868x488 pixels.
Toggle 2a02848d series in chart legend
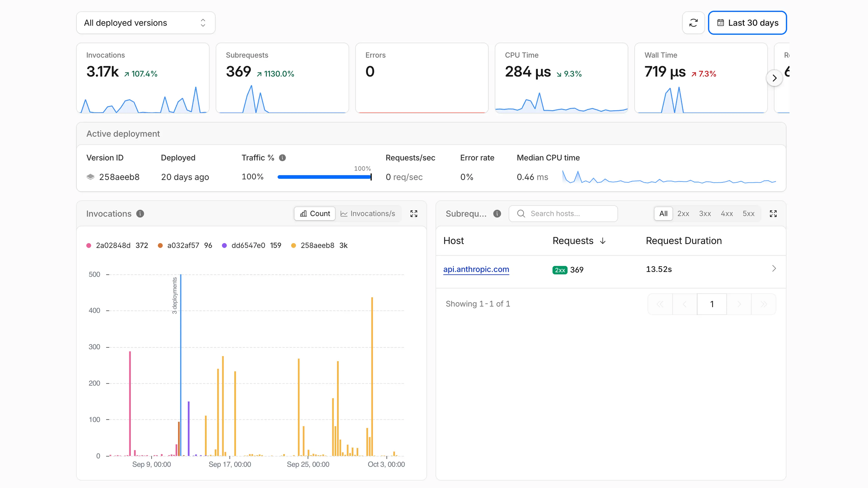click(117, 245)
